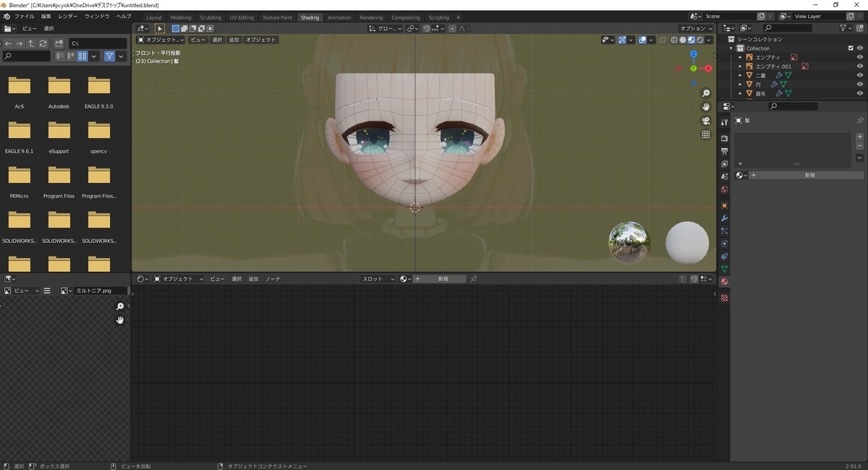The width and height of the screenshot is (868, 470).
Task: Click the red X axis gizmo
Action: click(x=708, y=68)
